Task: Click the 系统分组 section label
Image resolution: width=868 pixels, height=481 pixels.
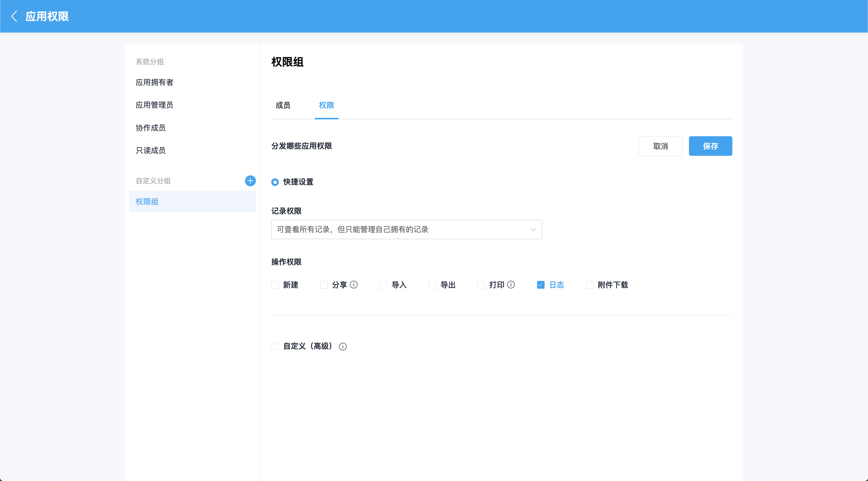Action: [x=150, y=62]
